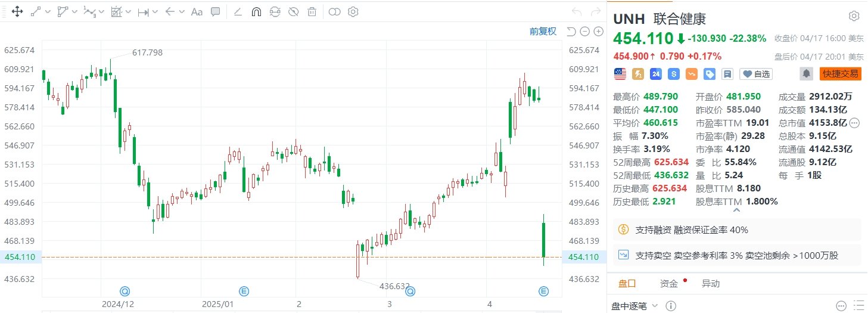Select the Fibonacci grid drawing tool
Image resolution: width=868 pixels, height=313 pixels.
[x=117, y=11]
